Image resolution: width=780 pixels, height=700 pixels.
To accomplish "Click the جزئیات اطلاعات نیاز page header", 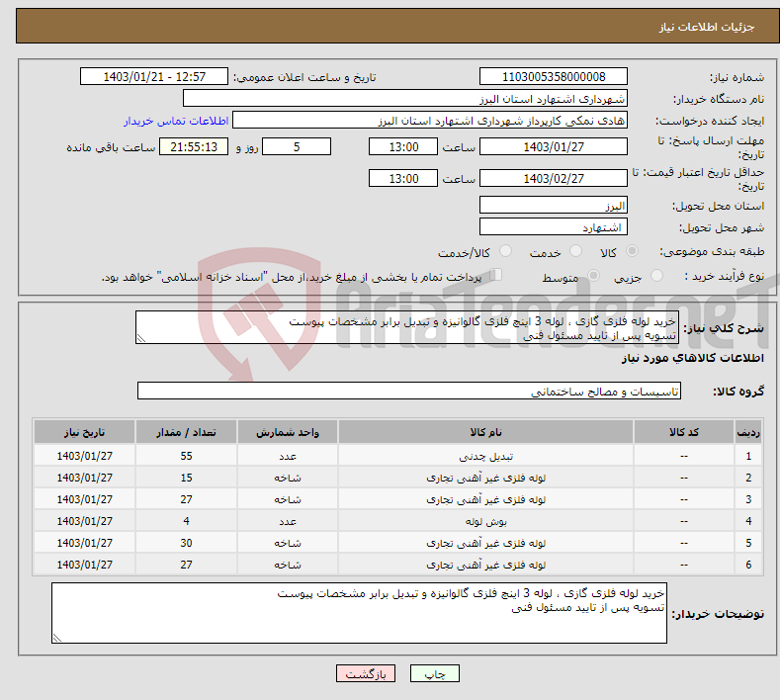I will pyautogui.click(x=707, y=27).
